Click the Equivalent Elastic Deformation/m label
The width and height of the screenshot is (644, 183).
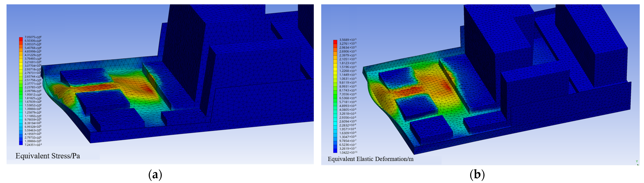(370, 159)
